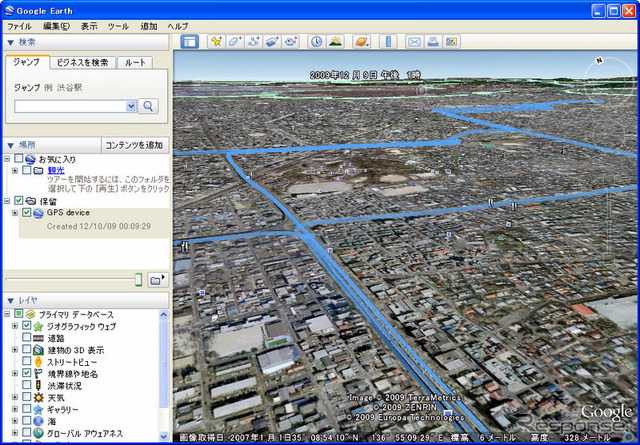The image size is (640, 445).
Task: Expand the GPS device tree node
Action: click(x=15, y=213)
